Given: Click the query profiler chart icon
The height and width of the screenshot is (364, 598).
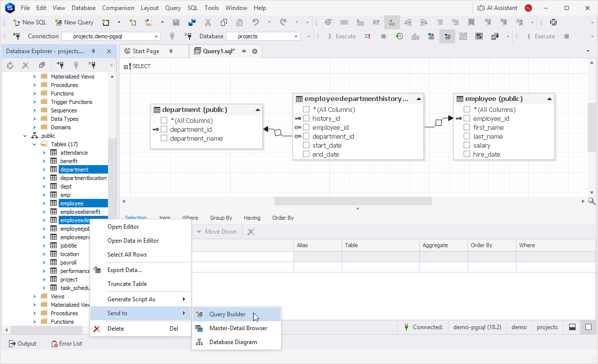Looking at the screenshot, I should coord(479,36).
